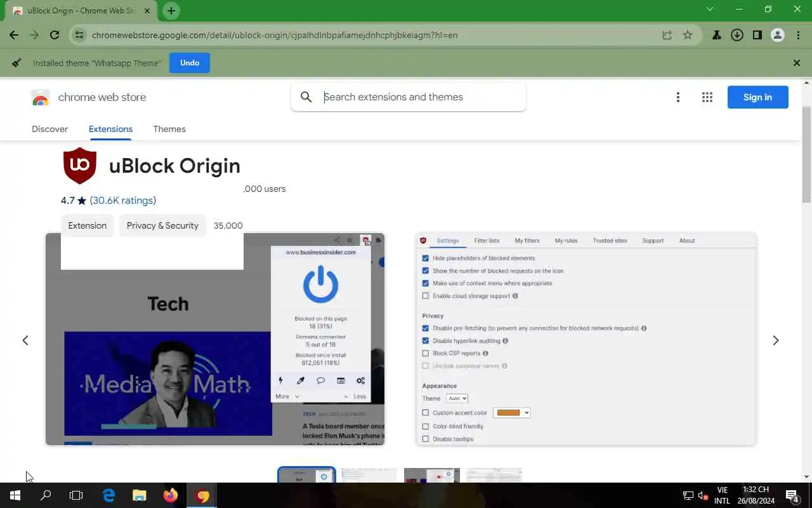
Task: Click the search magnifier icon
Action: pyautogui.click(x=306, y=97)
